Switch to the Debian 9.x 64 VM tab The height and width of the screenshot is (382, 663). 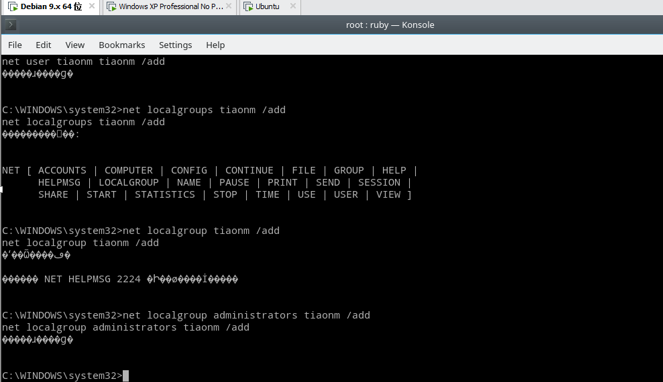click(x=50, y=7)
